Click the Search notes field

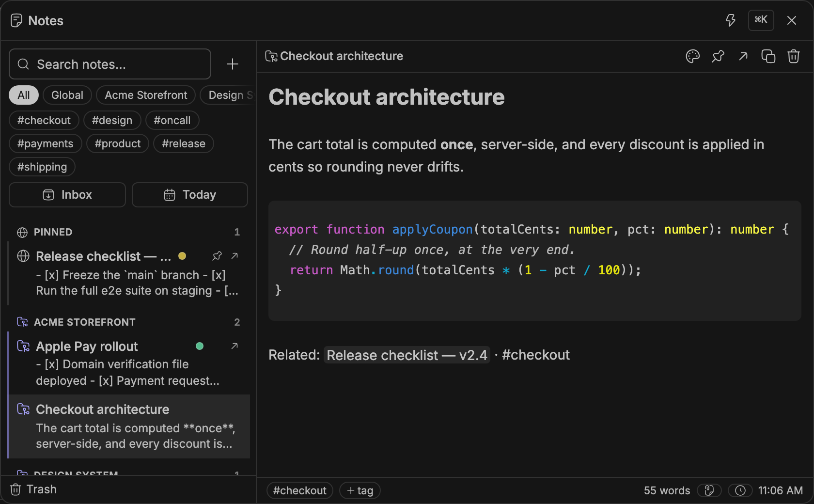click(x=110, y=64)
